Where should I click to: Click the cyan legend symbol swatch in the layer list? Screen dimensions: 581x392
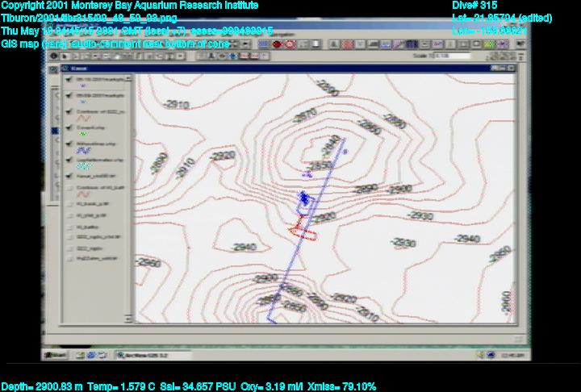(82, 168)
